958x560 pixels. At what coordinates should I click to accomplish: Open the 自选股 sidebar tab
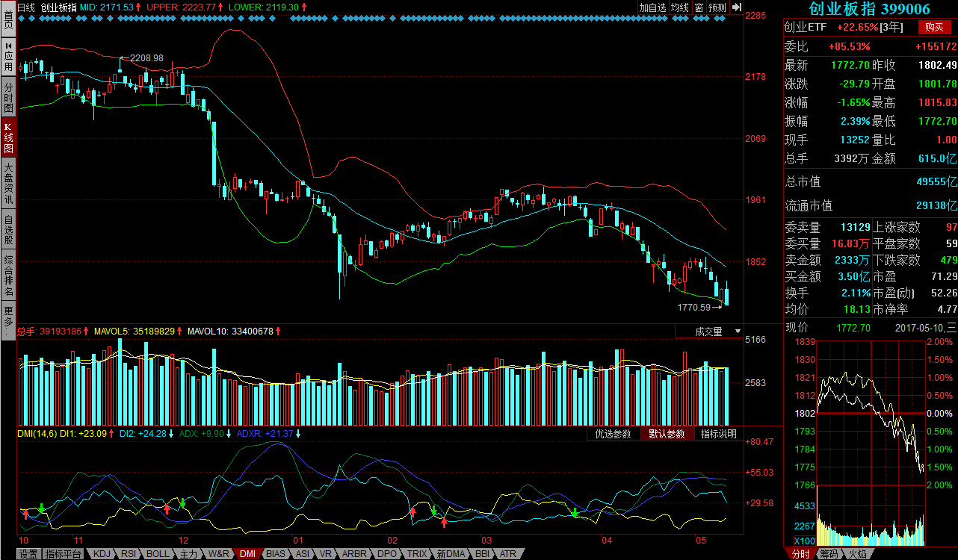pyautogui.click(x=7, y=231)
